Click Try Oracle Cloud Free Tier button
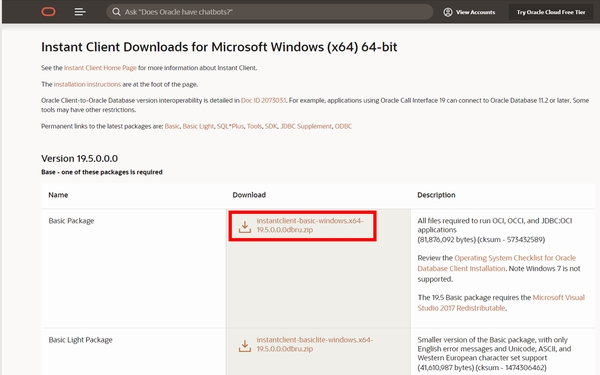 (x=551, y=12)
